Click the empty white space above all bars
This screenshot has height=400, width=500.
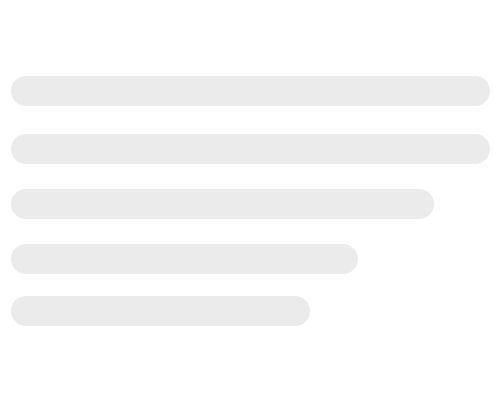tap(250, 38)
